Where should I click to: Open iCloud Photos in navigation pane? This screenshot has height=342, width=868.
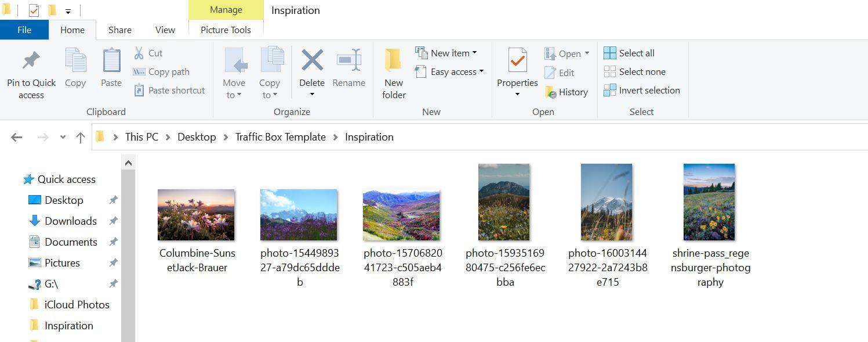pos(69,305)
